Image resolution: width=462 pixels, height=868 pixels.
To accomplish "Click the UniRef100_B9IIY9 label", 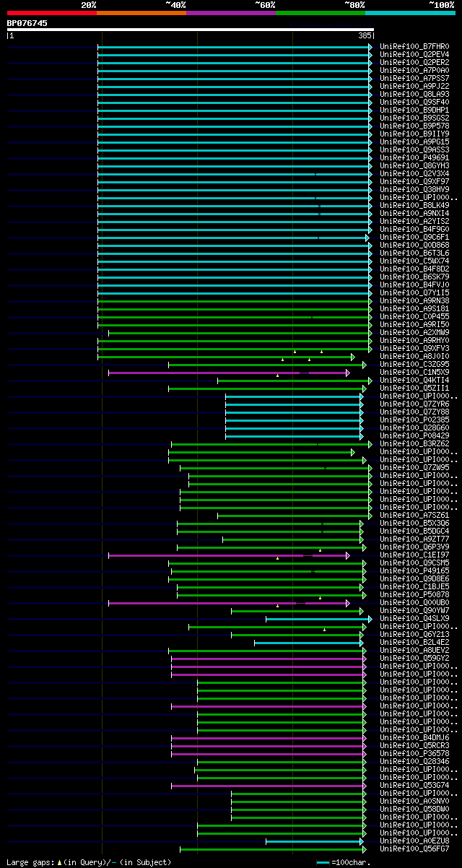I will coord(414,134).
